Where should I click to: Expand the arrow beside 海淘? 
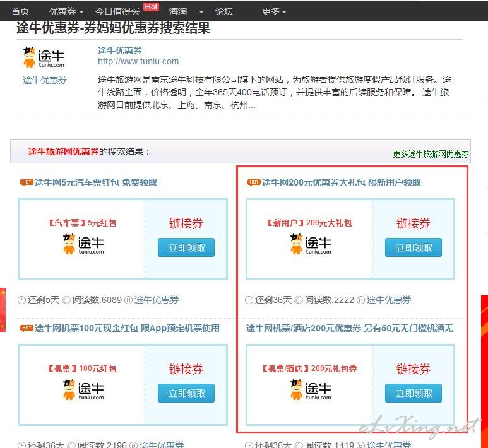(201, 12)
